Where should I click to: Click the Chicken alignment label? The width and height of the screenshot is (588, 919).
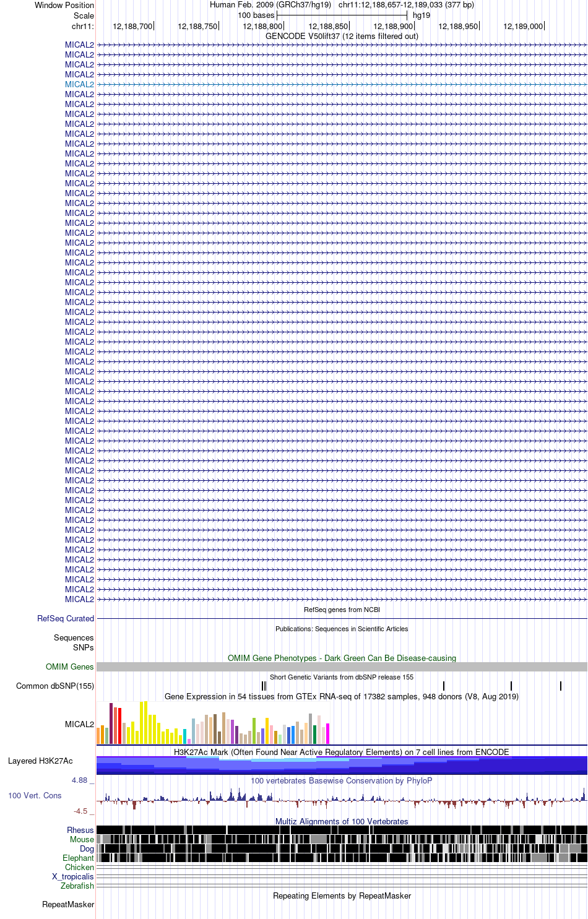[79, 867]
